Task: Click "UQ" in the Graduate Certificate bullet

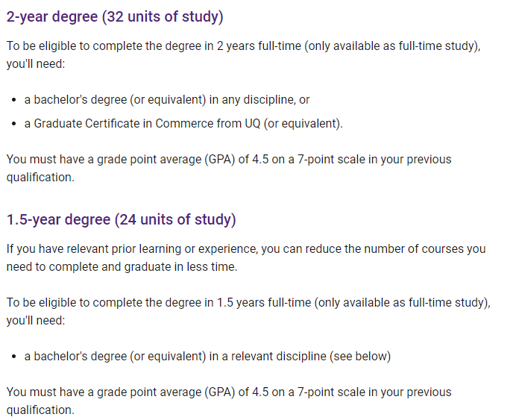Action: [x=253, y=123]
